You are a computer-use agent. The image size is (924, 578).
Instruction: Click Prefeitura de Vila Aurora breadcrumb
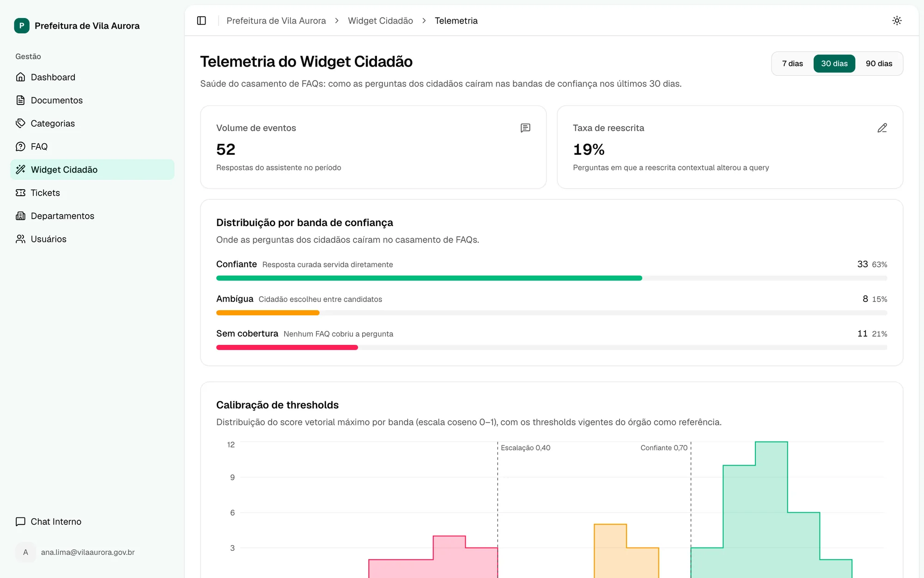276,21
